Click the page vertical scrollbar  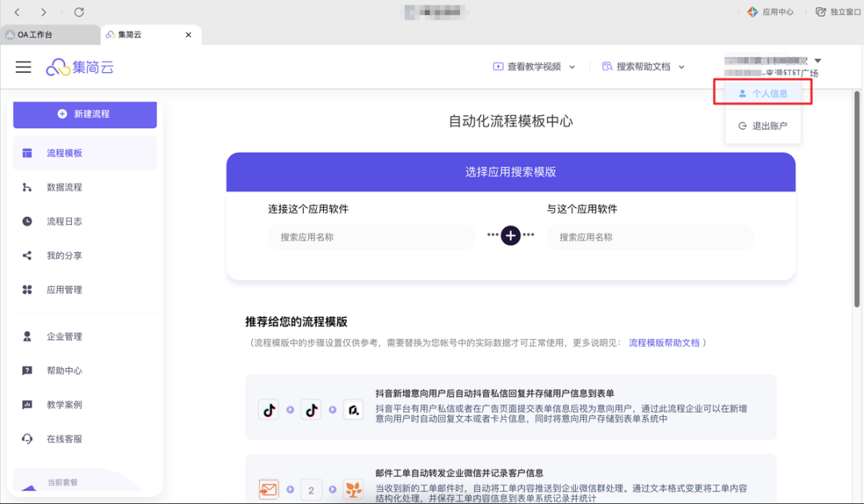coord(857,198)
